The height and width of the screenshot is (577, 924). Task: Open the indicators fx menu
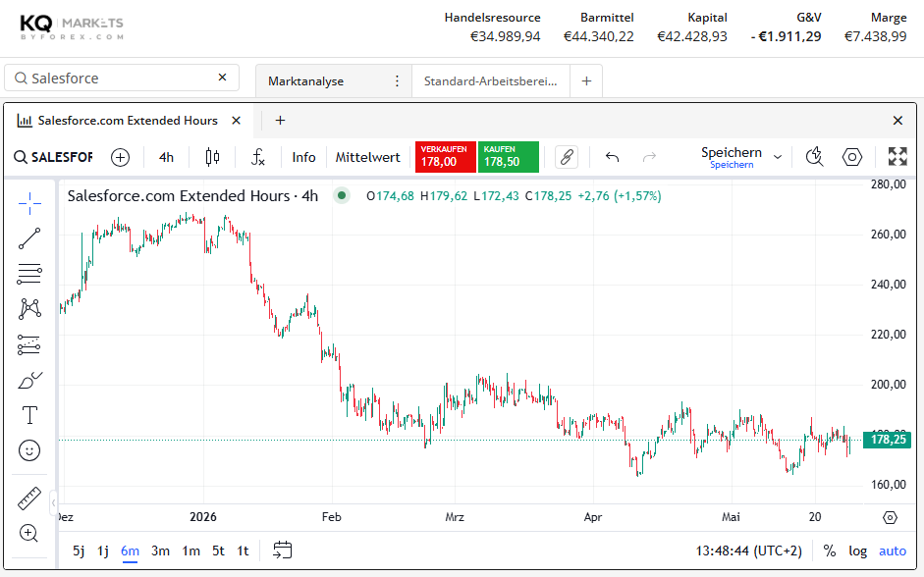point(257,157)
